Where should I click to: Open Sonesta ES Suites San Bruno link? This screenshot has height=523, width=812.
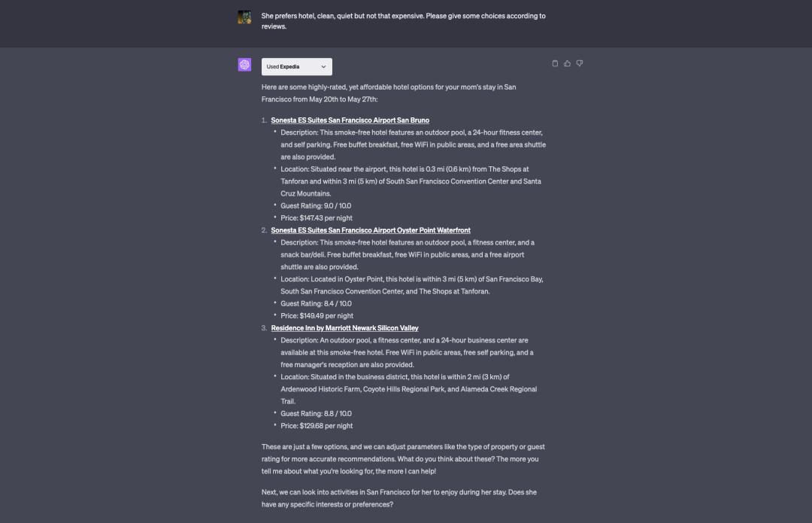(350, 120)
